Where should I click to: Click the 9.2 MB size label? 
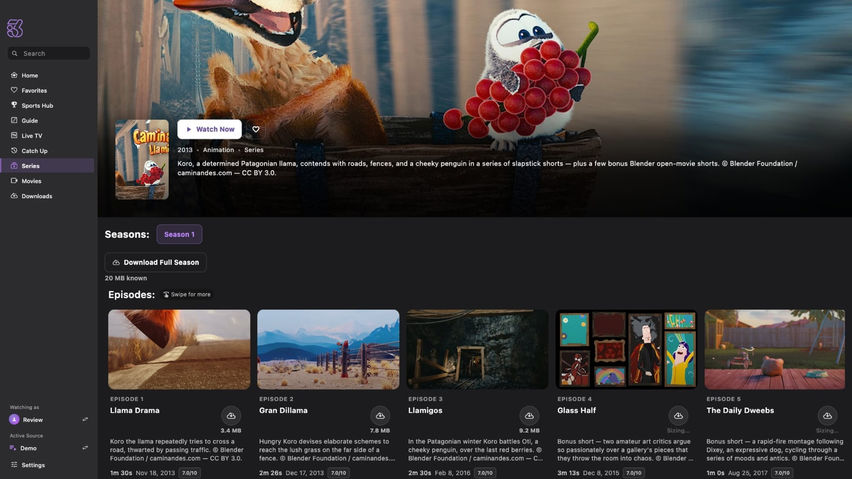(x=529, y=431)
